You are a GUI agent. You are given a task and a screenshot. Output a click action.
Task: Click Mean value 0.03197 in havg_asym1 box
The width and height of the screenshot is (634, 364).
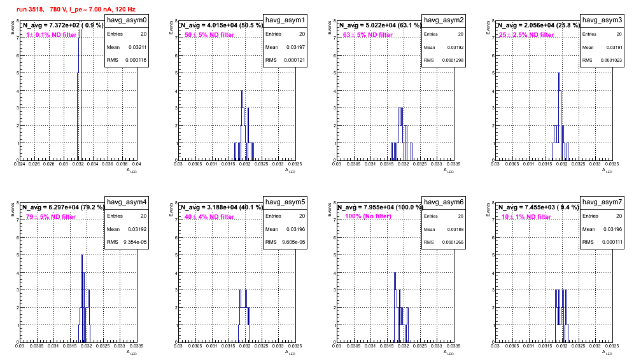pos(296,47)
